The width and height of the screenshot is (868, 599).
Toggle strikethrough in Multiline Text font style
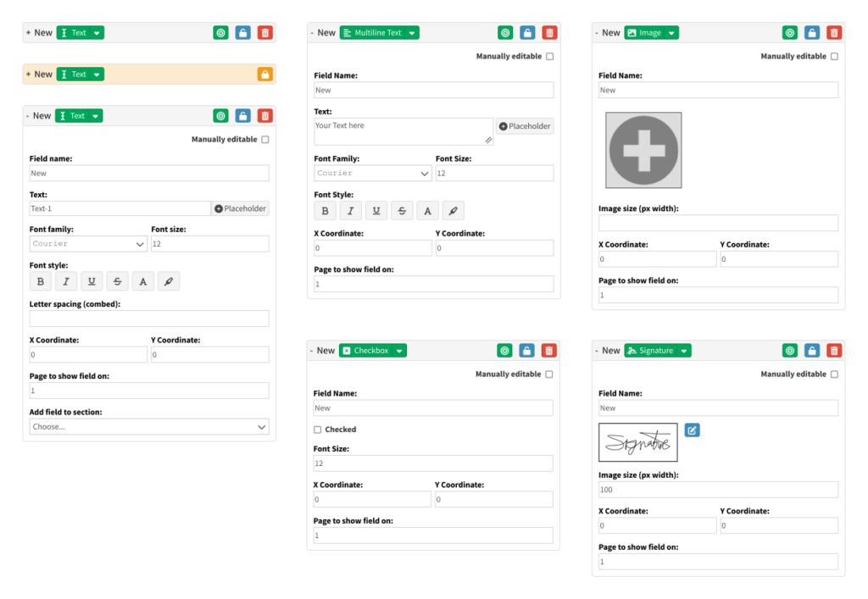pyautogui.click(x=402, y=211)
